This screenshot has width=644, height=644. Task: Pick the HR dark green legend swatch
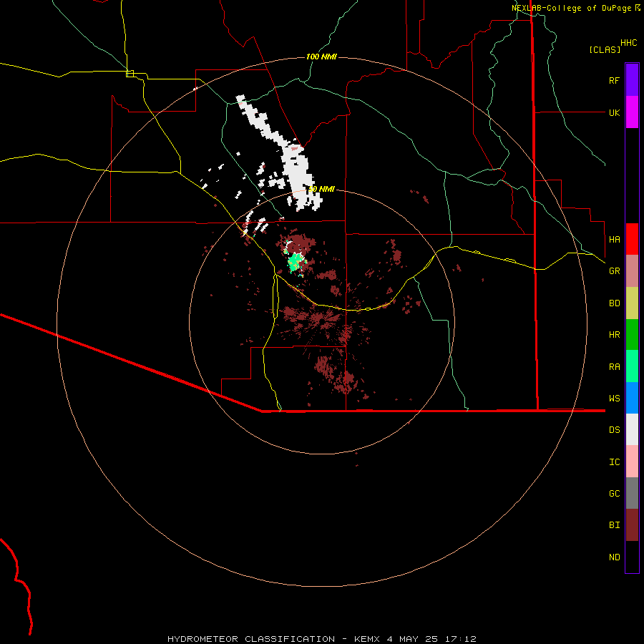coord(632,335)
